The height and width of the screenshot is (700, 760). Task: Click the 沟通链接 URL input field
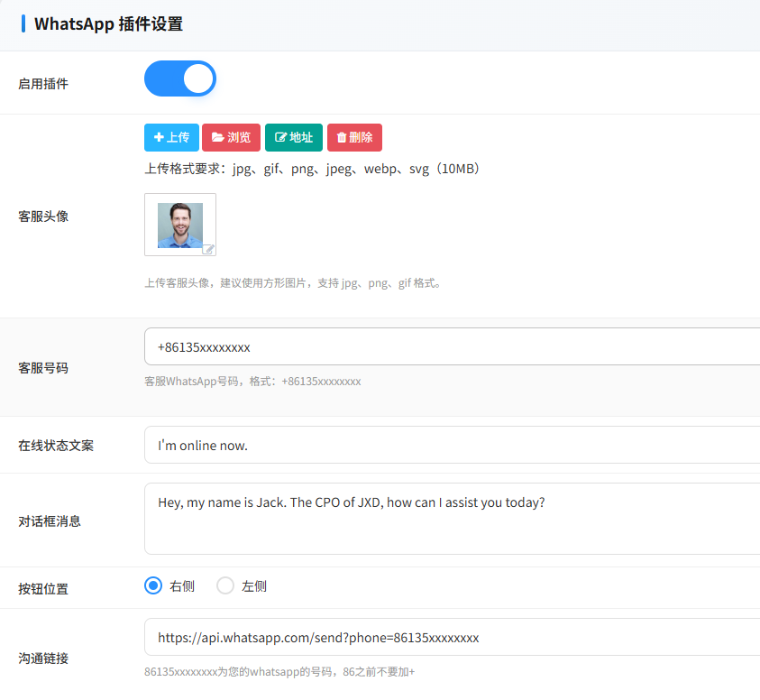coord(452,637)
